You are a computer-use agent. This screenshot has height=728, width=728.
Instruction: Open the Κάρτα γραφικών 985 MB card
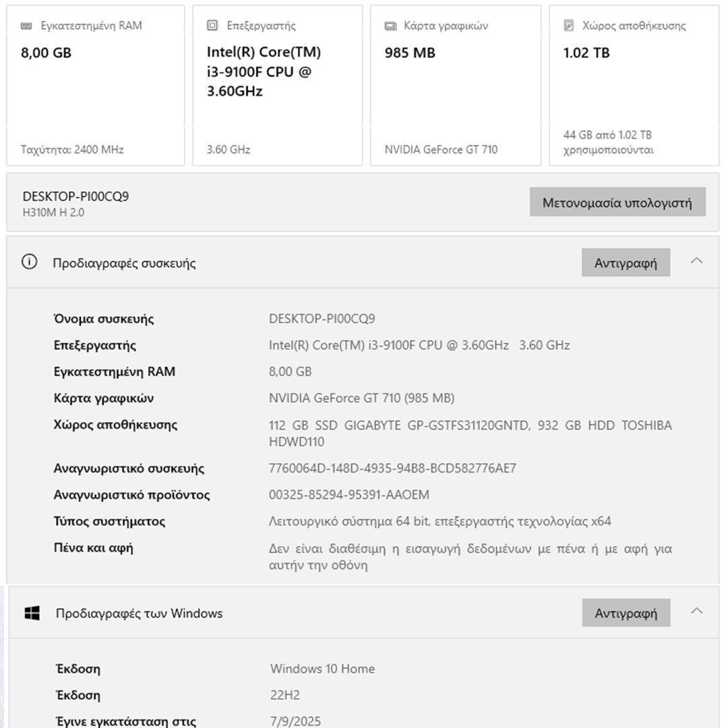point(456,86)
